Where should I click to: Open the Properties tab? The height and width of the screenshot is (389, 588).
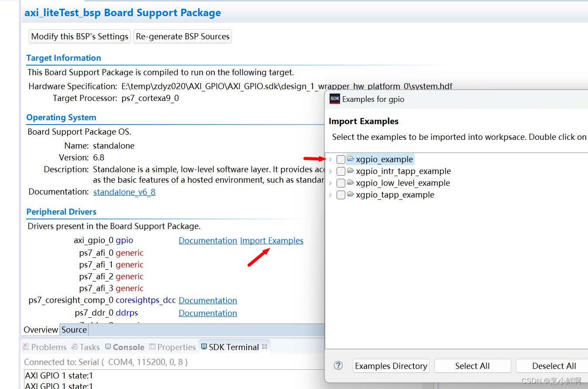[172, 347]
